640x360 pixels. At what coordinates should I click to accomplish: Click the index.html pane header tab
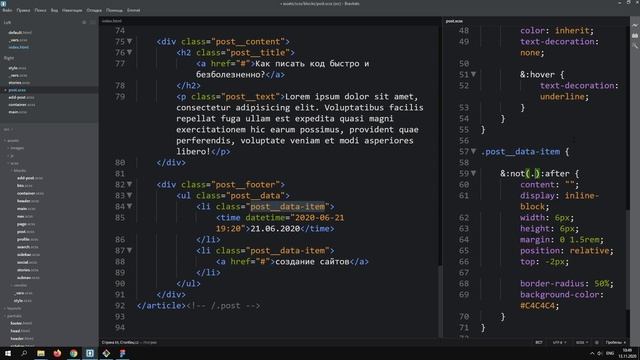112,21
